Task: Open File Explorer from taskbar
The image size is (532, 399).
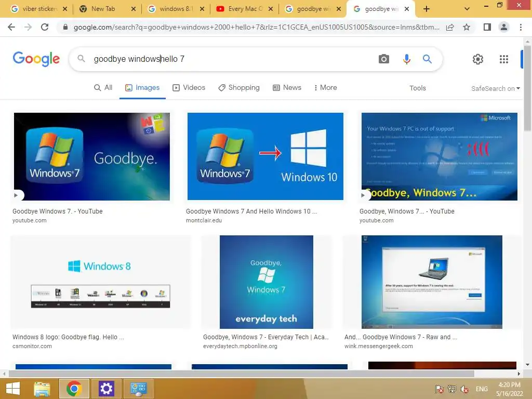Action: [42, 389]
